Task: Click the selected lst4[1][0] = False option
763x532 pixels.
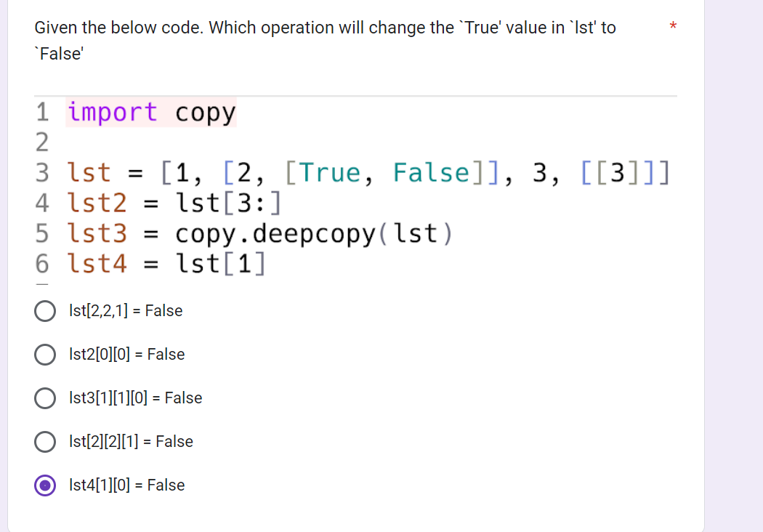Action: tap(44, 485)
